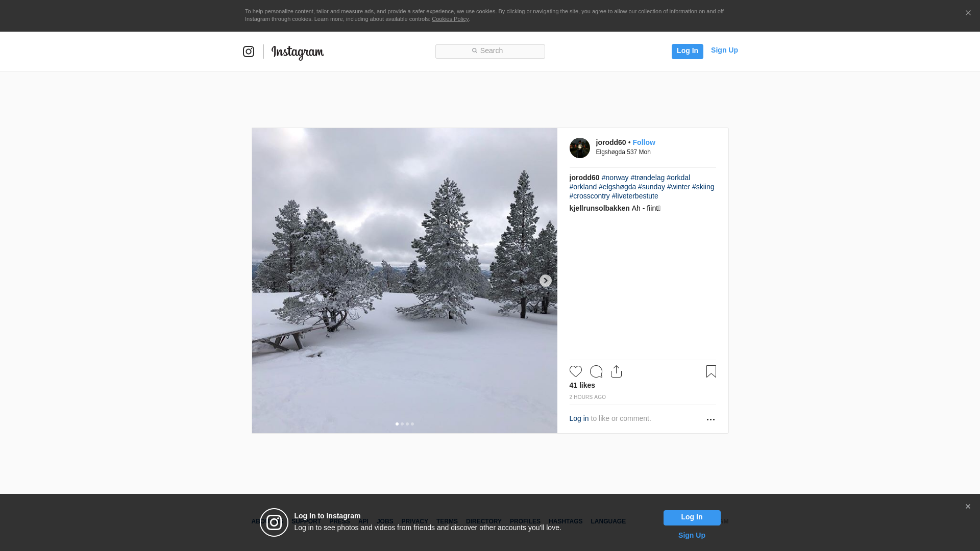Advance to next photo with arrow
This screenshot has width=980, height=551.
[x=545, y=281]
